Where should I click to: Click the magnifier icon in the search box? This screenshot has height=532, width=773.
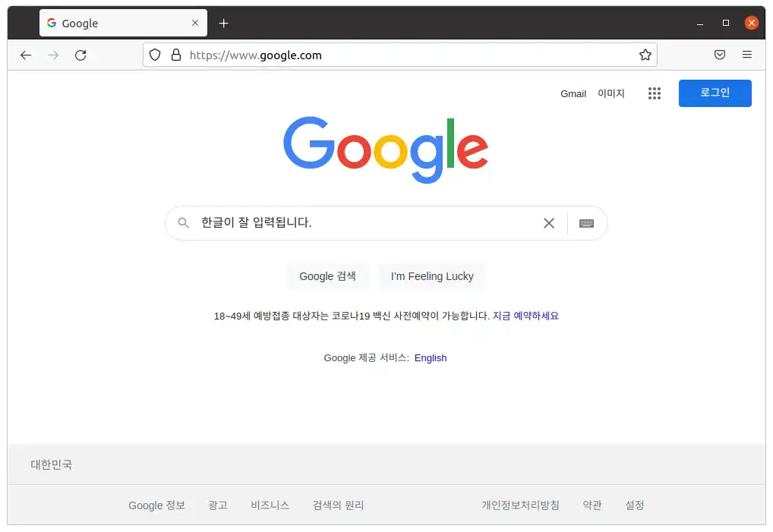tap(184, 222)
